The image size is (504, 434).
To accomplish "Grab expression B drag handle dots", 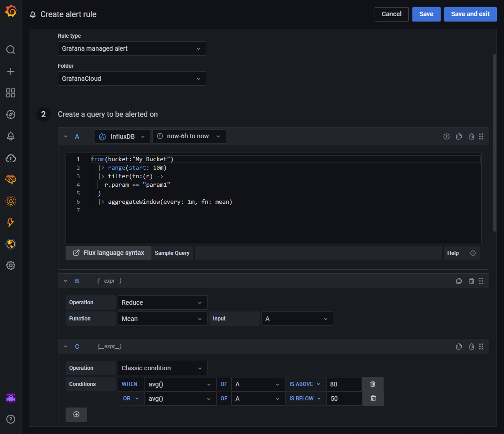I will tap(481, 281).
